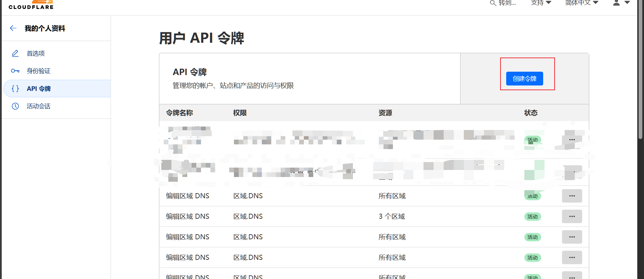Open the user account profile menu

point(621,3)
